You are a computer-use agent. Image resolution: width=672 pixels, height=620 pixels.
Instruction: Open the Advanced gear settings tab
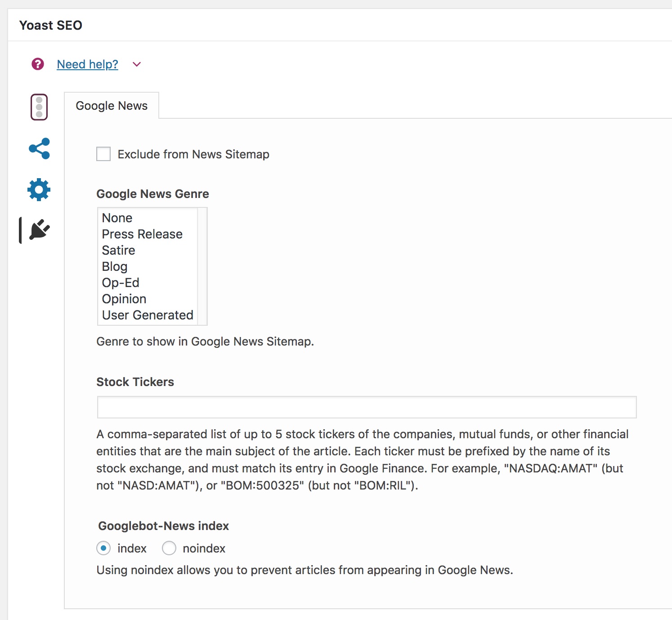[39, 189]
